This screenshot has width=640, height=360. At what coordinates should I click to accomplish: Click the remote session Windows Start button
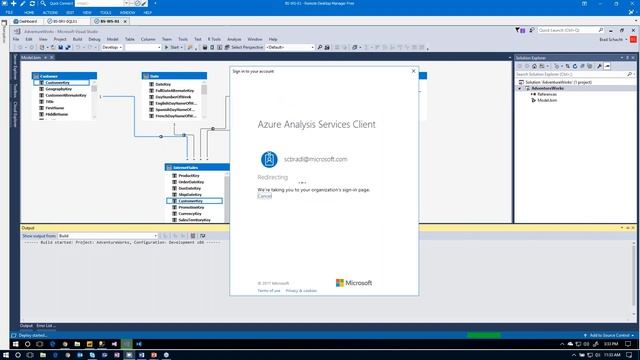[x=16, y=344]
